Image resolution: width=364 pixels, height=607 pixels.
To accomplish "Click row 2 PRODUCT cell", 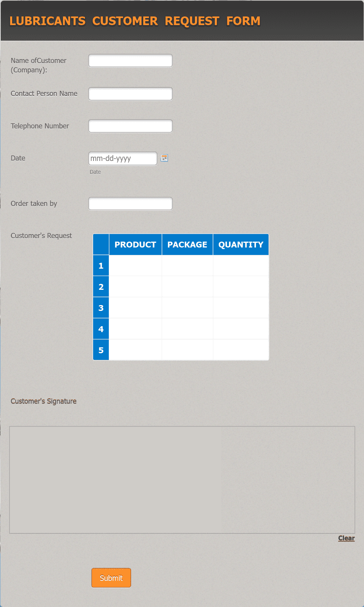I will pyautogui.click(x=135, y=287).
